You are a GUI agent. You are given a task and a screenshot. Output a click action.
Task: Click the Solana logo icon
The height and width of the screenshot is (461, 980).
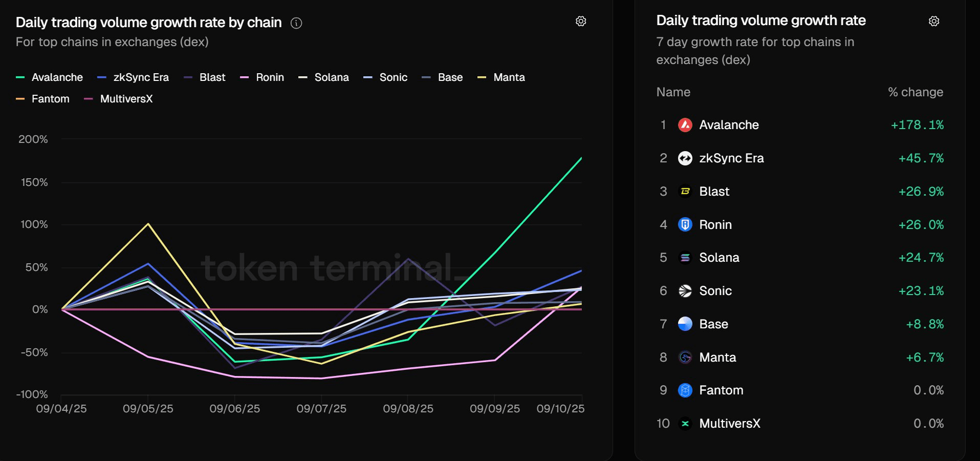coord(685,258)
